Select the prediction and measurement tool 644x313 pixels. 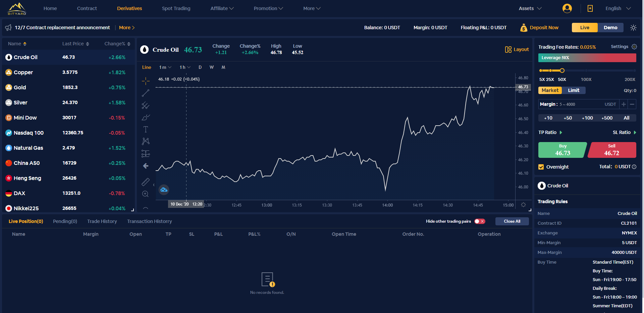click(146, 154)
